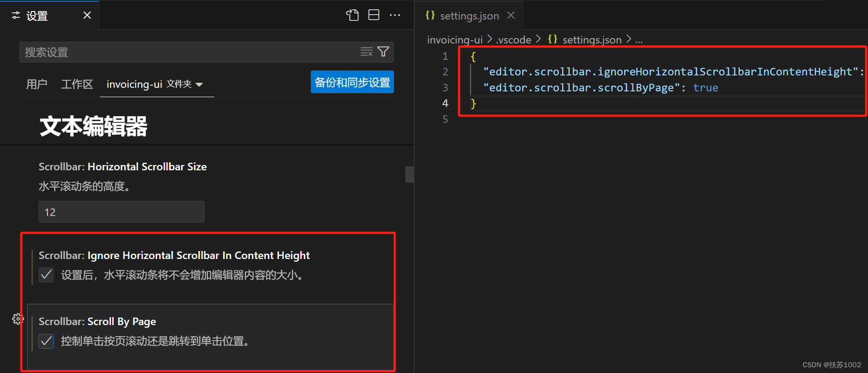Focus the Horizontal Scrollbar Size input
Screen dimensions: 868x373
click(122, 212)
